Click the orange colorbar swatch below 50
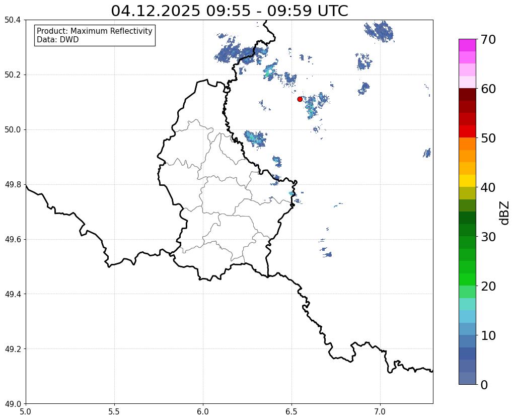This screenshot has height=420, width=515. tap(467, 144)
